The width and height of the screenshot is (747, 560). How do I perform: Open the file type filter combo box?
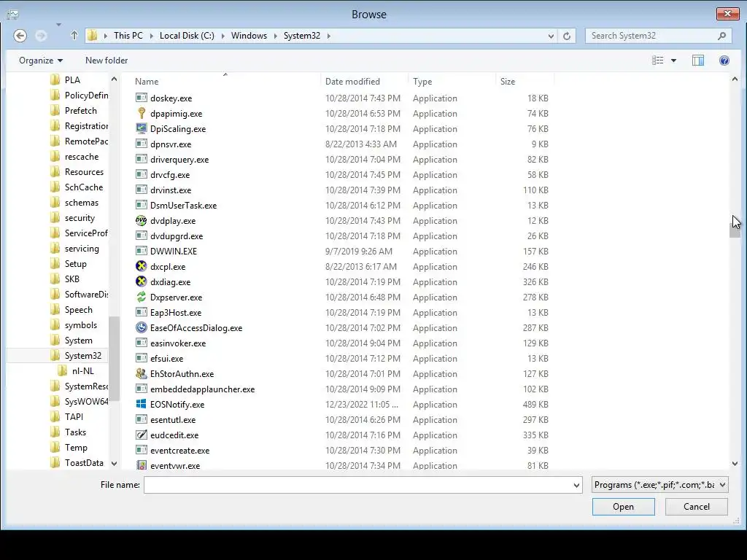coord(659,485)
